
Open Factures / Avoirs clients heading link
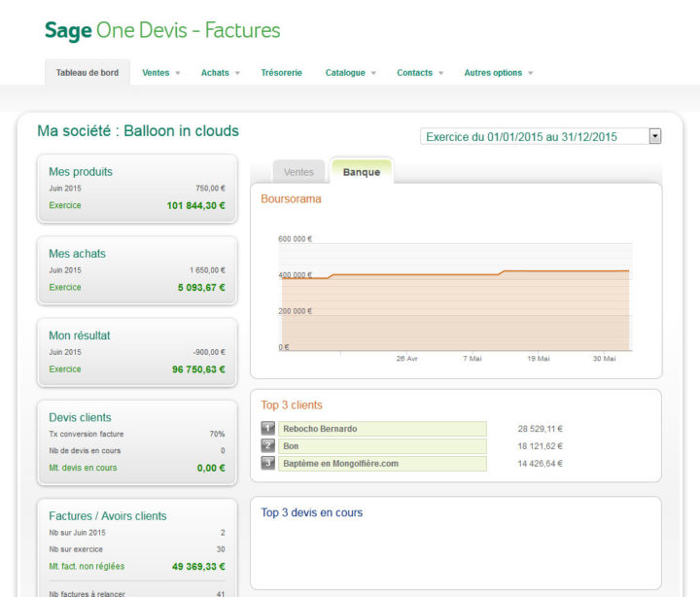point(108,516)
